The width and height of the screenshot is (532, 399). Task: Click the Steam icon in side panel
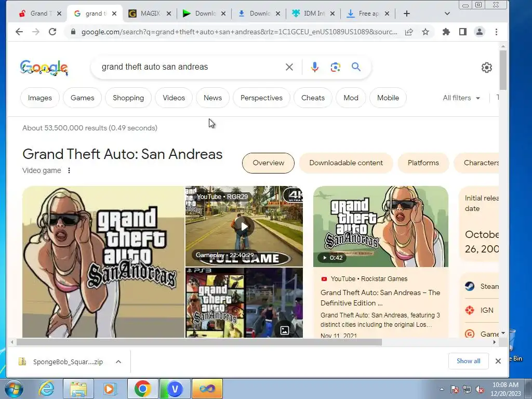pyautogui.click(x=470, y=286)
